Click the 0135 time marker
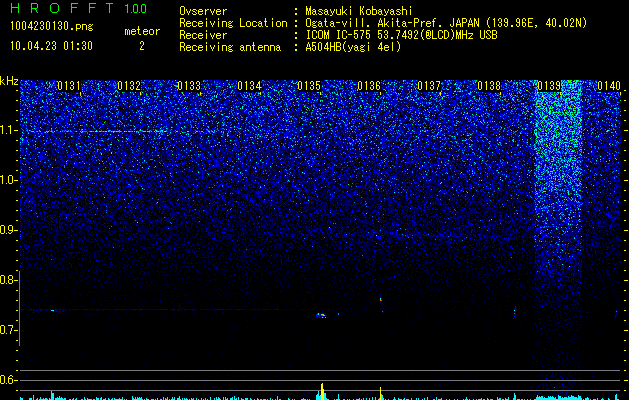The width and height of the screenshot is (629, 400). tap(309, 86)
